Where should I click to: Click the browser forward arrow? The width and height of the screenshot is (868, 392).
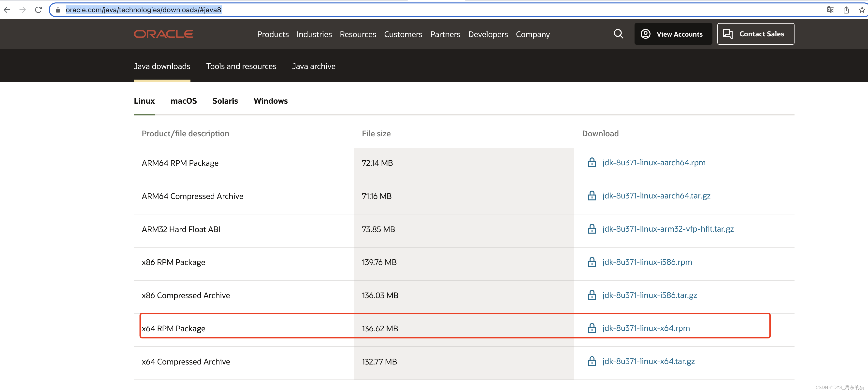tap(23, 10)
